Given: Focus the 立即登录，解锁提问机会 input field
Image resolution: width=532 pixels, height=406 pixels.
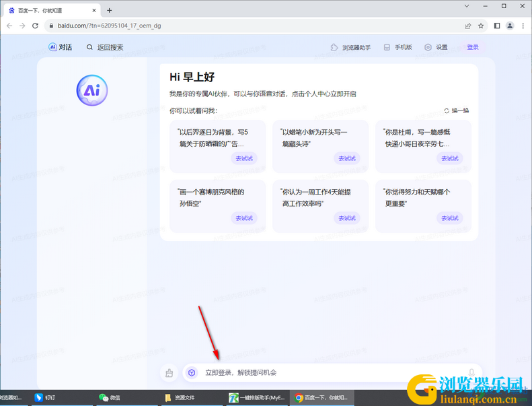Looking at the screenshot, I should pyautogui.click(x=332, y=373).
